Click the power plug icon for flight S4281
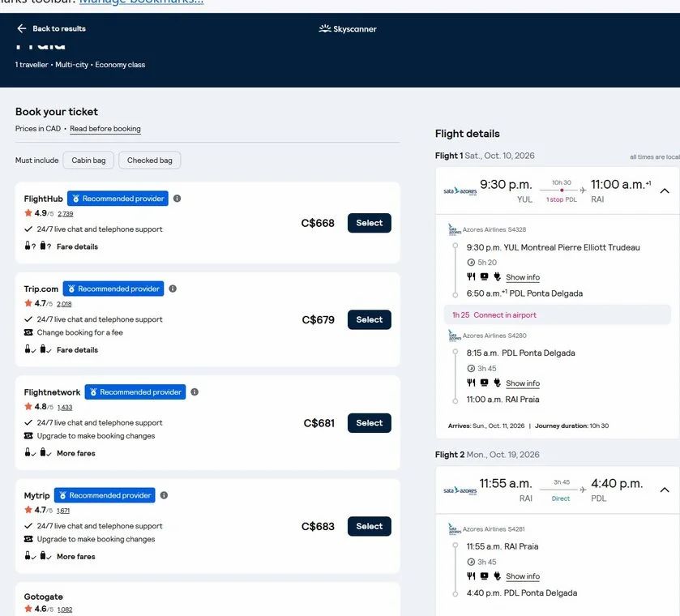The width and height of the screenshot is (680, 616). (497, 575)
